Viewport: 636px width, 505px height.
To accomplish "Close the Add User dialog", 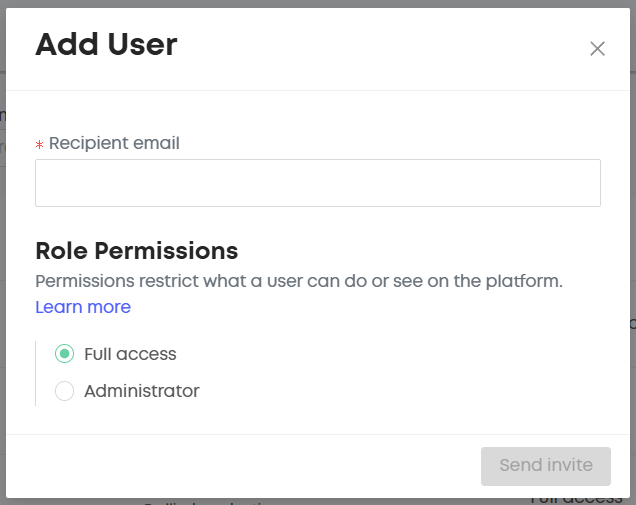I will (597, 49).
